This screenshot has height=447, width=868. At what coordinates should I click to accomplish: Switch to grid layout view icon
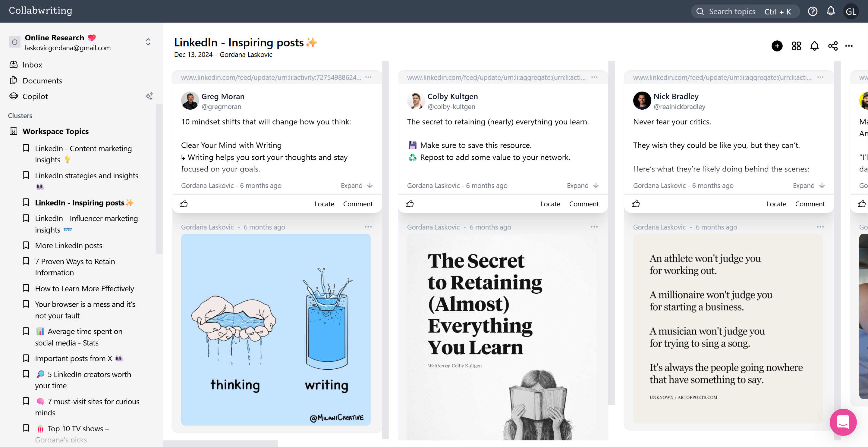[796, 46]
